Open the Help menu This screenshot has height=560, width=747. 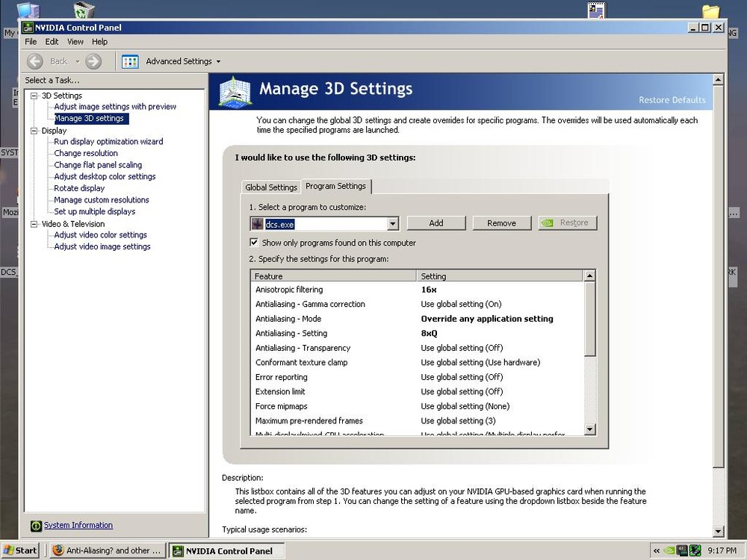99,42
